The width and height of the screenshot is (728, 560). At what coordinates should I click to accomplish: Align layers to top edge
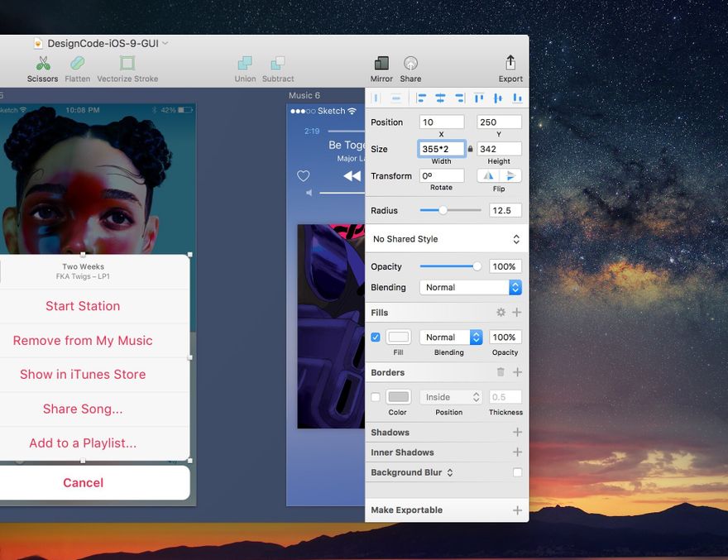pyautogui.click(x=479, y=98)
